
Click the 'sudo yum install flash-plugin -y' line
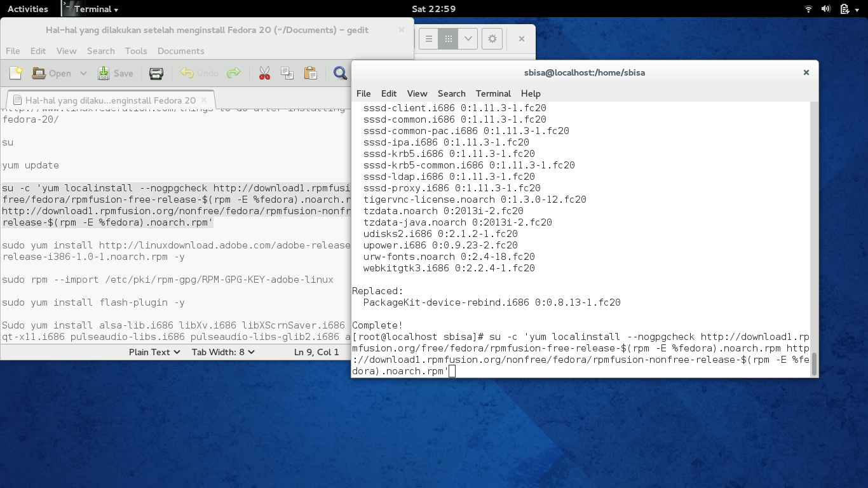tap(93, 302)
